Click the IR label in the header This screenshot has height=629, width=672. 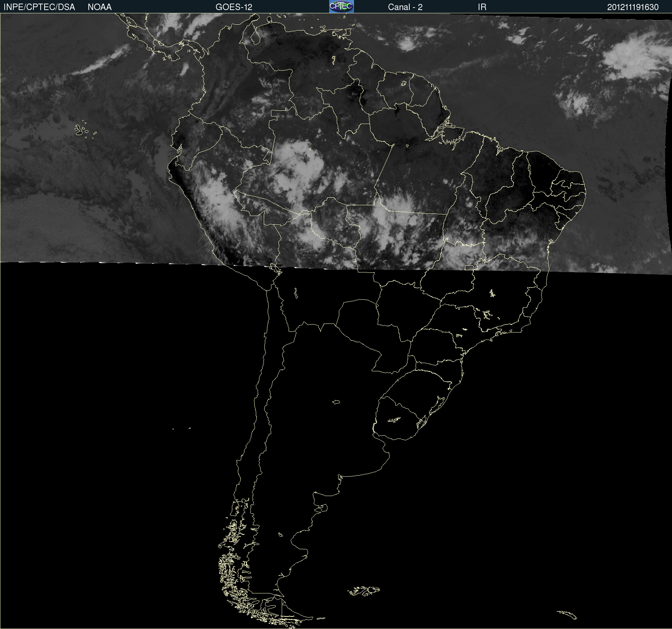pyautogui.click(x=482, y=7)
